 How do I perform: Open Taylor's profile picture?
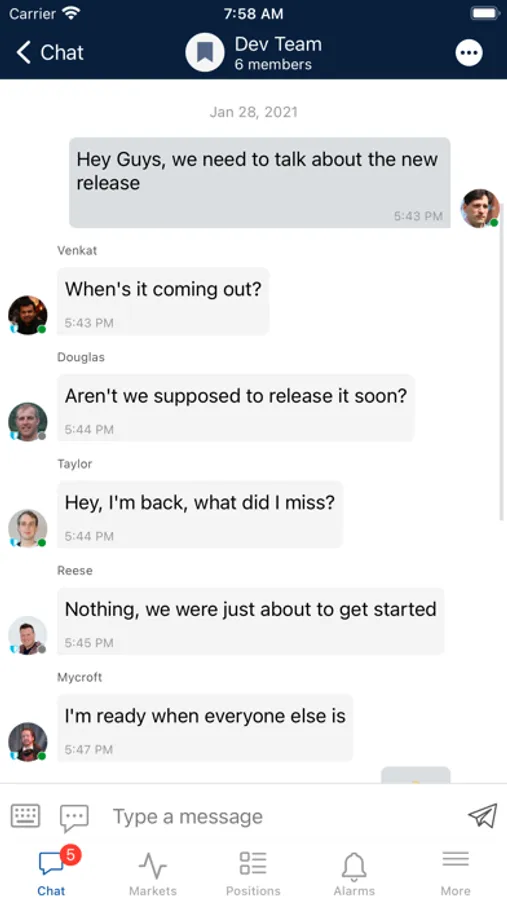click(28, 529)
